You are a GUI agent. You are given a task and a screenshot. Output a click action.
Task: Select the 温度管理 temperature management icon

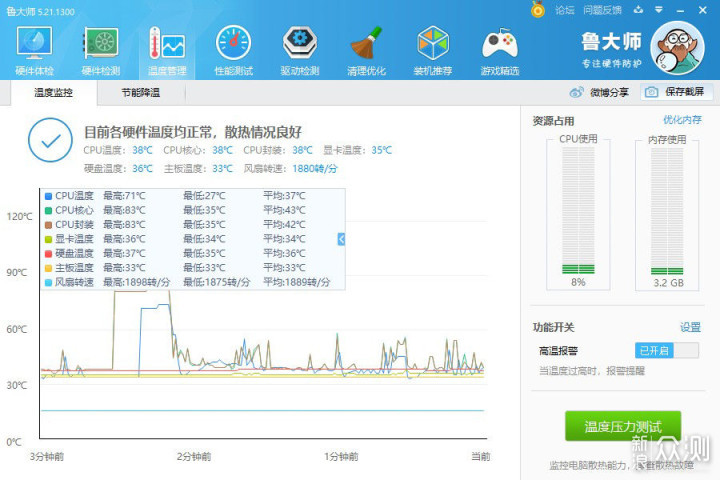[167, 51]
